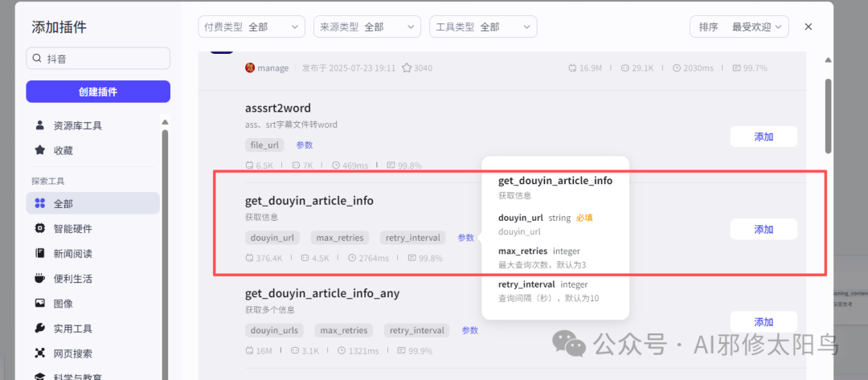Click the douyin_url parameter tag
The height and width of the screenshot is (380, 868).
pos(273,238)
